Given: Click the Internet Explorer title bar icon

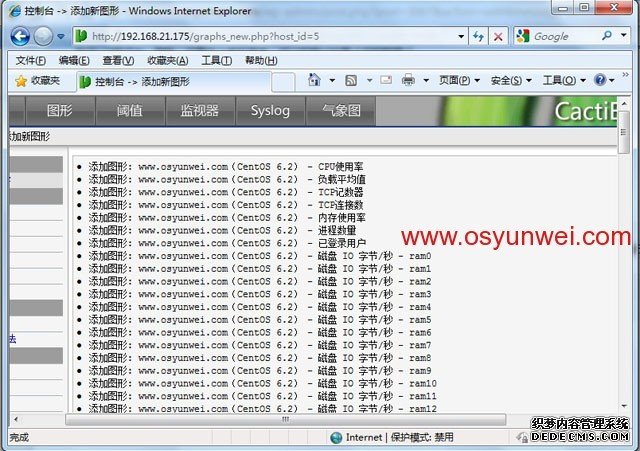Looking at the screenshot, I should click(15, 10).
